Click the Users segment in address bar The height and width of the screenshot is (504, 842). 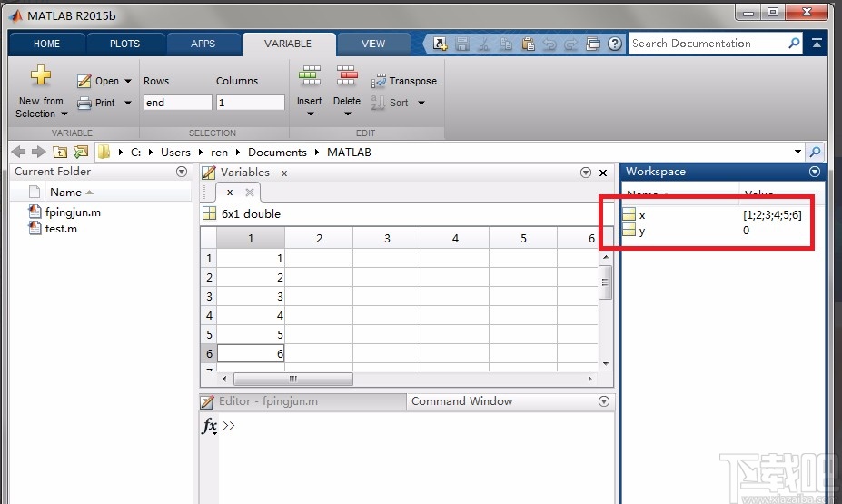click(x=175, y=153)
